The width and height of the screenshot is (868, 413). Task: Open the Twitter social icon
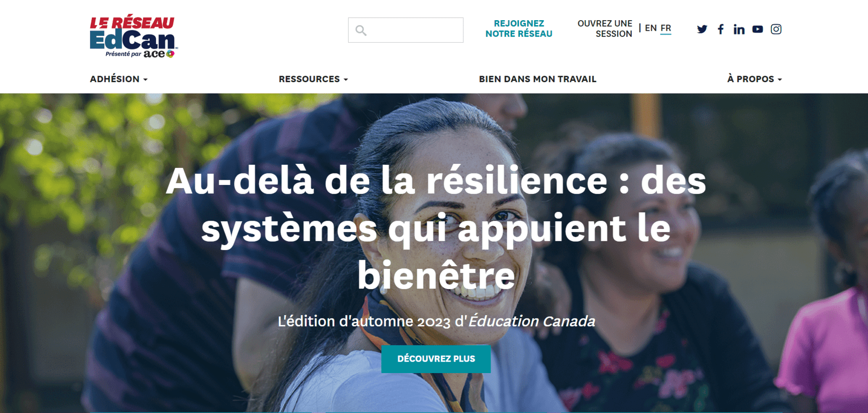click(x=702, y=29)
